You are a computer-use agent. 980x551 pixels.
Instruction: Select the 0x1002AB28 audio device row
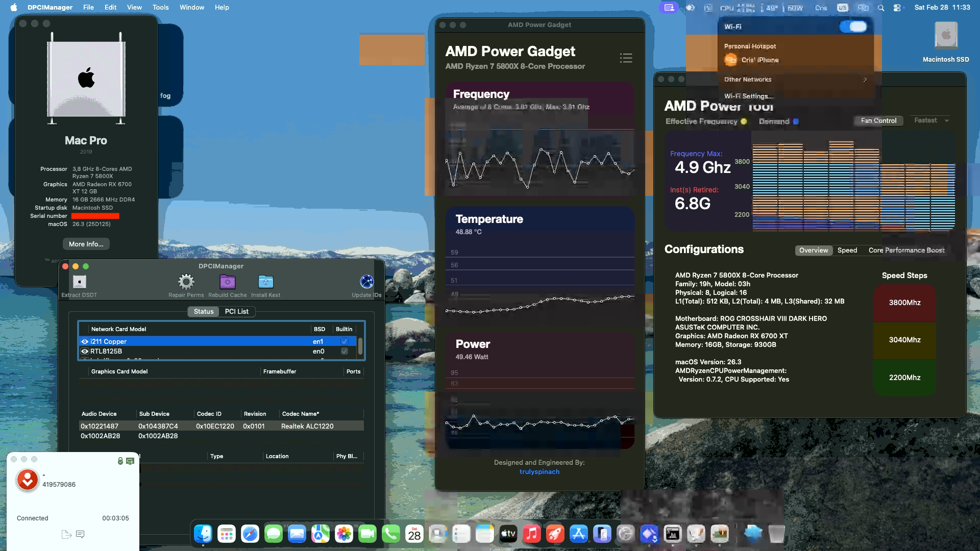(222, 436)
